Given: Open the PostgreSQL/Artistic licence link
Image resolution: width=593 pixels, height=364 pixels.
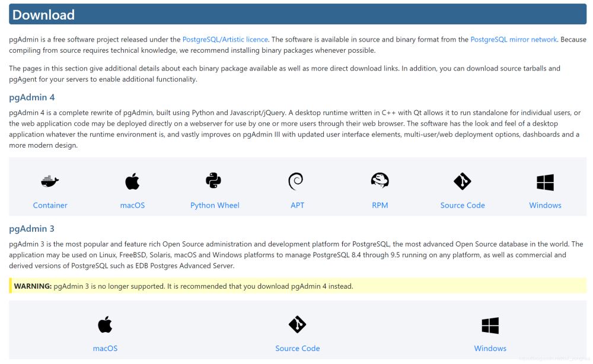Looking at the screenshot, I should click(225, 40).
